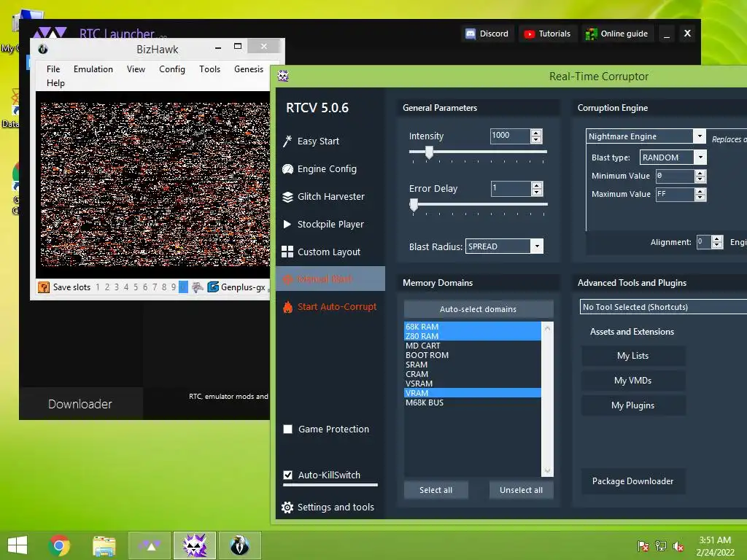Open YouTube Tutorials icon in RTC Launcher
Image resolution: width=747 pixels, height=560 pixels.
tap(530, 34)
